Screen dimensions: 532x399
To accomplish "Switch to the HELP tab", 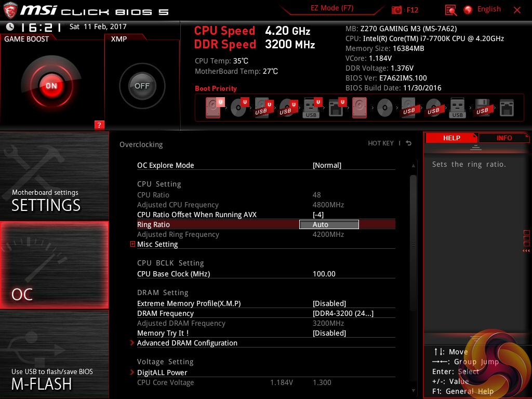I will 451,138.
